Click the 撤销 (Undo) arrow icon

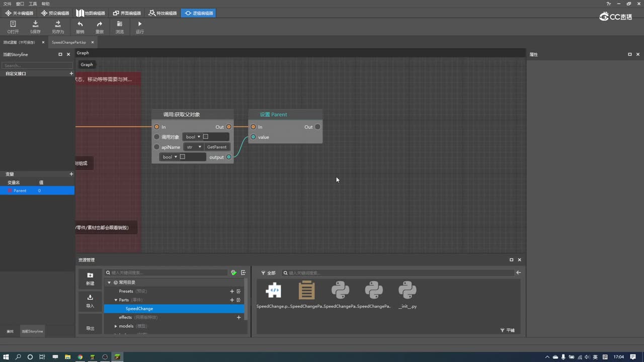(80, 24)
